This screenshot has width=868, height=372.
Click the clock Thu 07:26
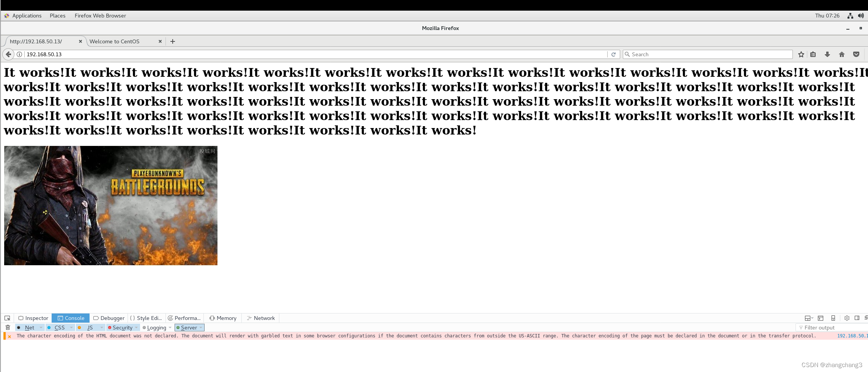tap(827, 16)
